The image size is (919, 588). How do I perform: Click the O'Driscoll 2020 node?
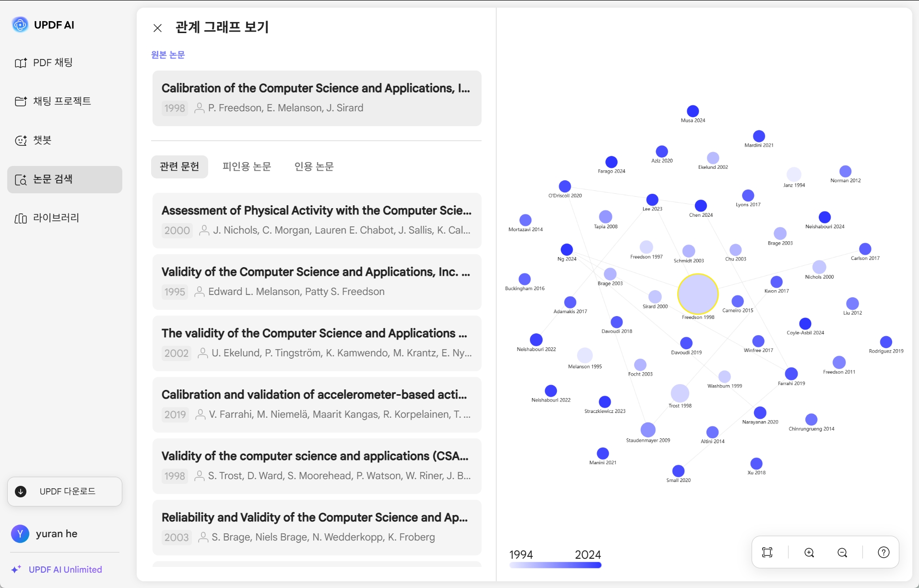565,186
